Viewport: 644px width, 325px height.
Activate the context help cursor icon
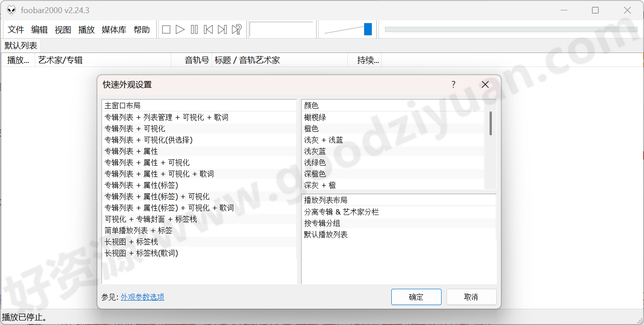point(236,29)
